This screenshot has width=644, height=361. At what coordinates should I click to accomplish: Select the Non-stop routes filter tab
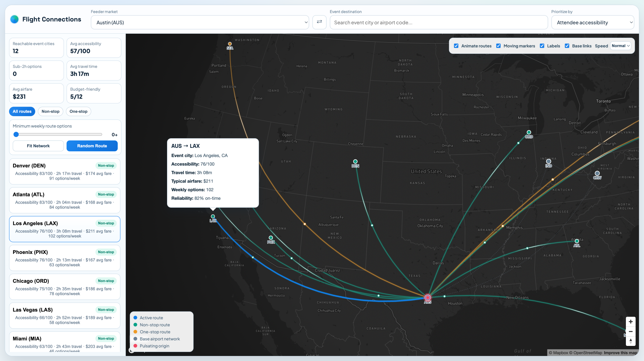(x=51, y=111)
